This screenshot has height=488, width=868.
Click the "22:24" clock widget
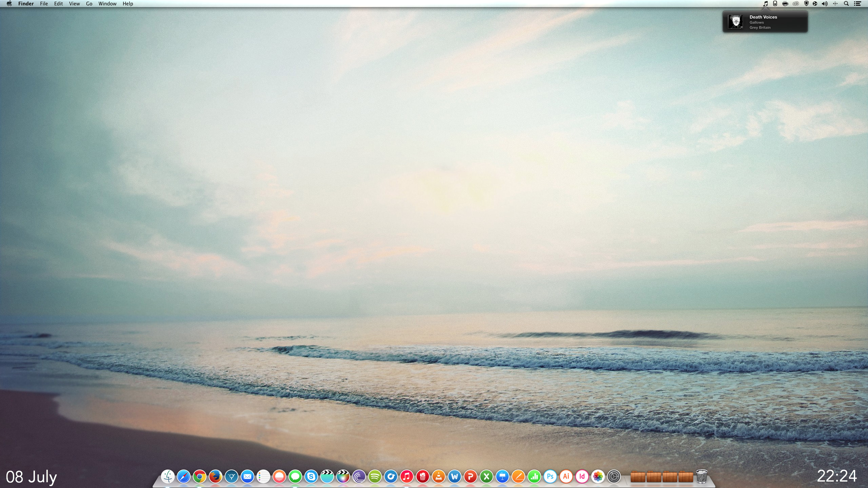coord(837,476)
